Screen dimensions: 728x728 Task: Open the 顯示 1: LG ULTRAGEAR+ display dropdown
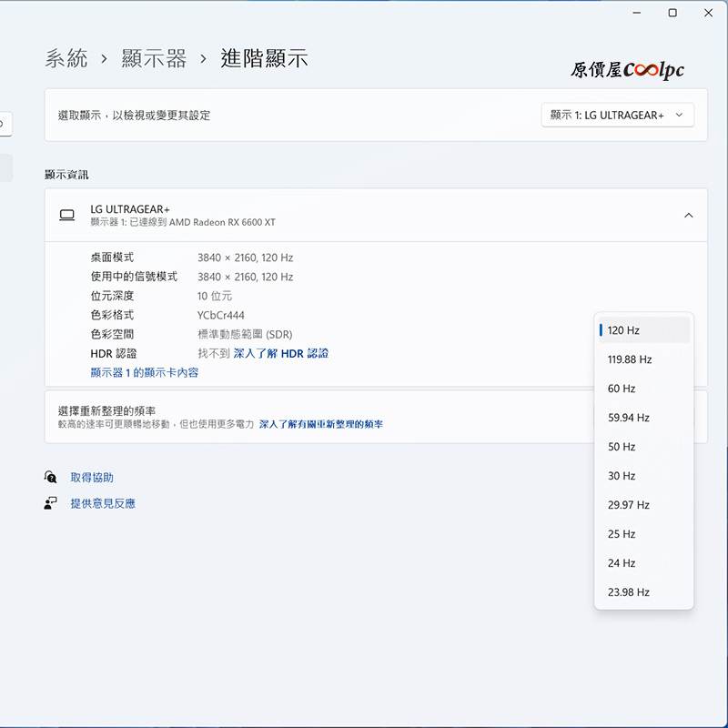pos(617,116)
